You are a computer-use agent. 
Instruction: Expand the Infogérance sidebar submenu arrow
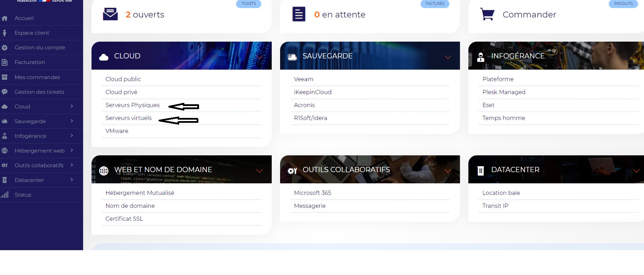pyautogui.click(x=72, y=135)
